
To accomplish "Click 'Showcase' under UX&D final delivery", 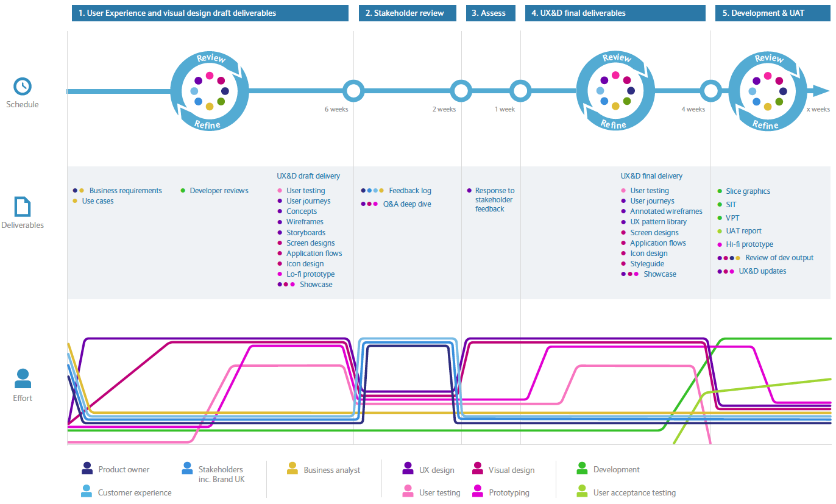I will [x=660, y=274].
